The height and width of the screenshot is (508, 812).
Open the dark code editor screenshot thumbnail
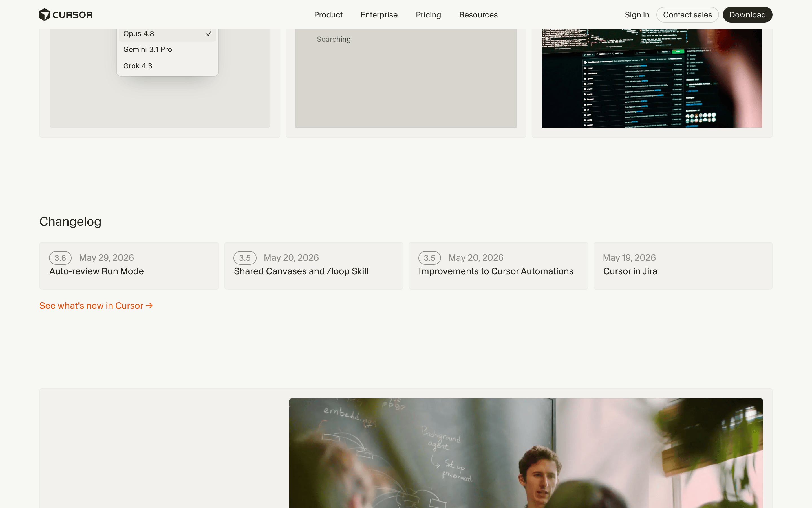(652, 78)
